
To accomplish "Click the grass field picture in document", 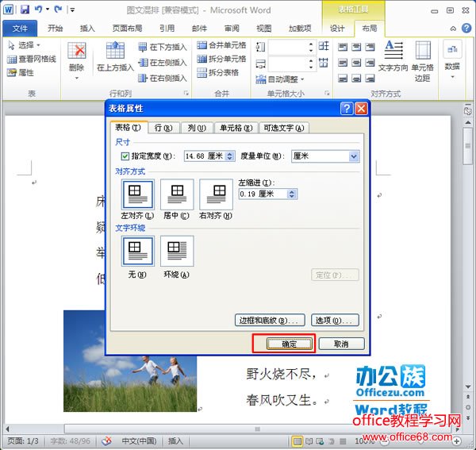I will 130,361.
